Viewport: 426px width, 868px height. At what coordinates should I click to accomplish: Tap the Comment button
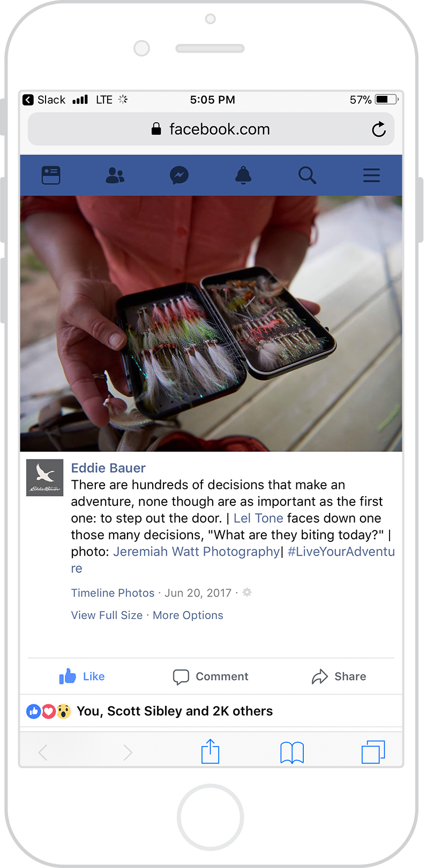pos(211,676)
